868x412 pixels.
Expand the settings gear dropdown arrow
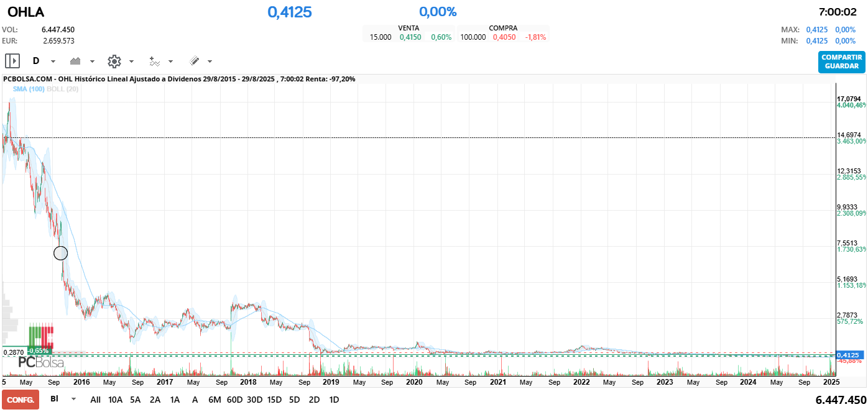(x=131, y=62)
